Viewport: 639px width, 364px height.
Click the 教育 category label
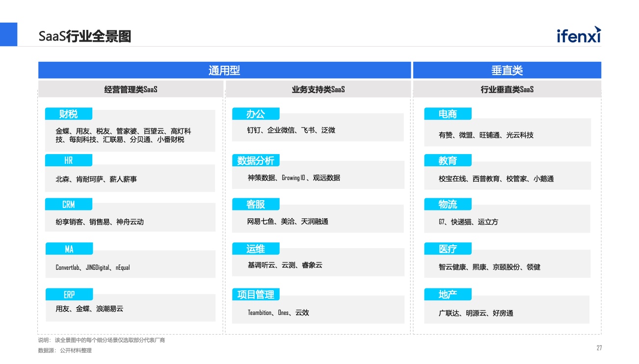pyautogui.click(x=448, y=160)
